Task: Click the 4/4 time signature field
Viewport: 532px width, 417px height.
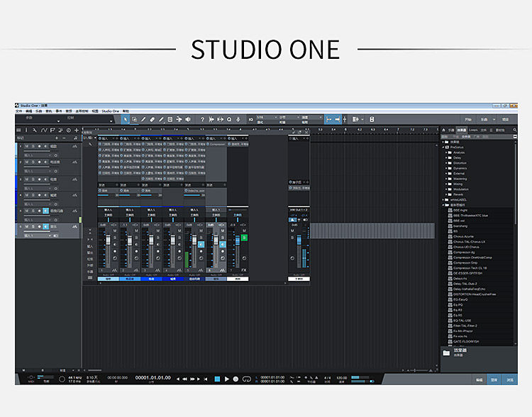Action: pyautogui.click(x=328, y=378)
